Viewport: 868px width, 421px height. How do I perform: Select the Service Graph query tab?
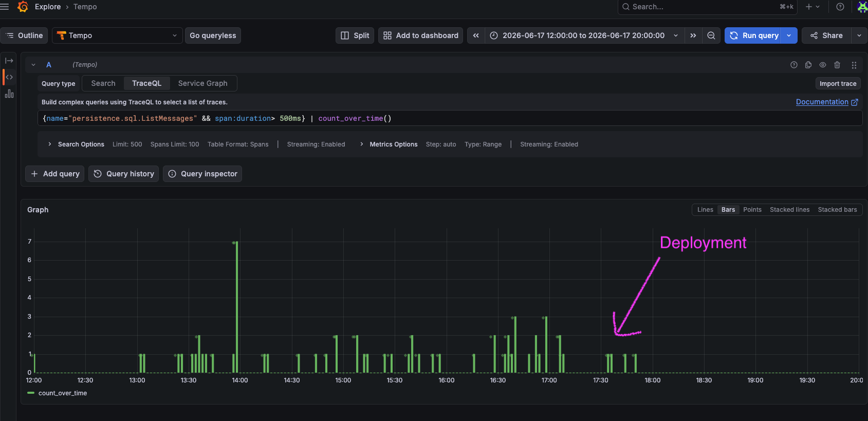202,83
